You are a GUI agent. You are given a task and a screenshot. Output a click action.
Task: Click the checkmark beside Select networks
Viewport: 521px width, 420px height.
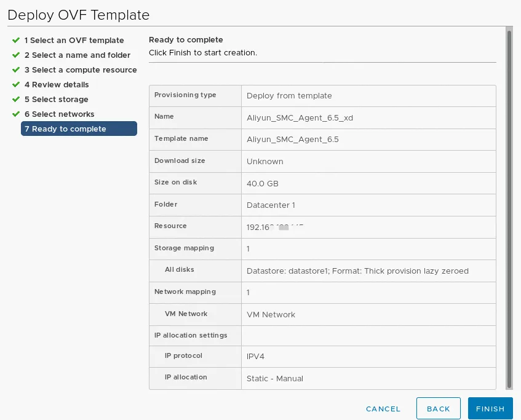click(x=16, y=114)
